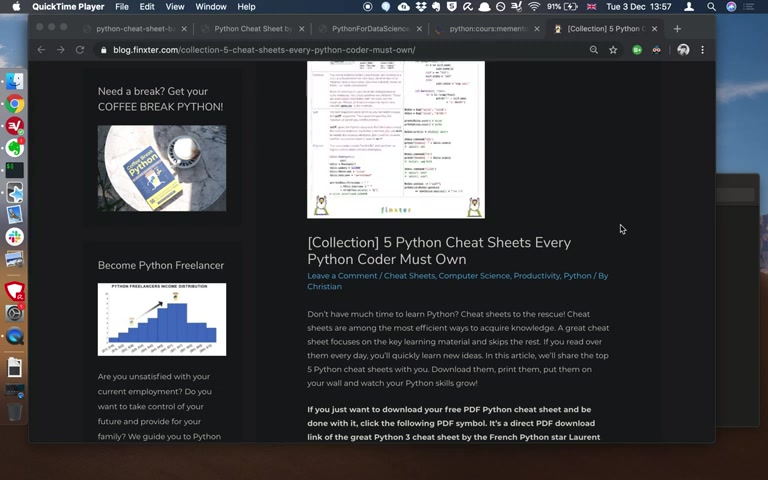Open Finder from the dock

point(15,81)
